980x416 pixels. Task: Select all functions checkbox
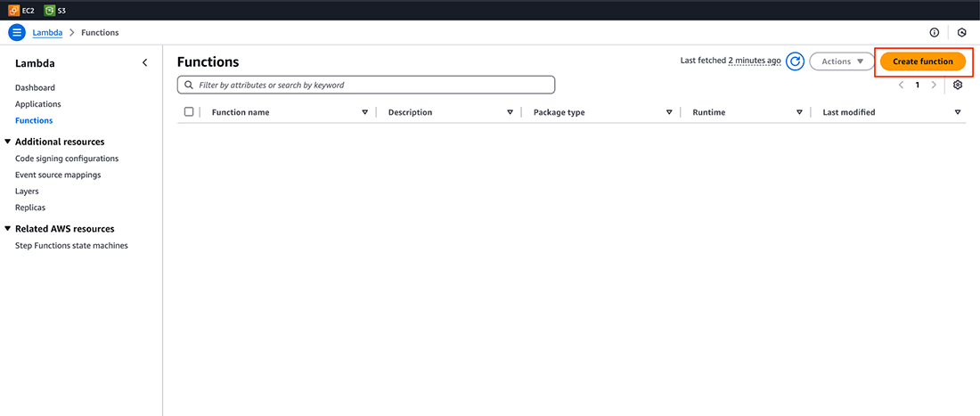(189, 112)
